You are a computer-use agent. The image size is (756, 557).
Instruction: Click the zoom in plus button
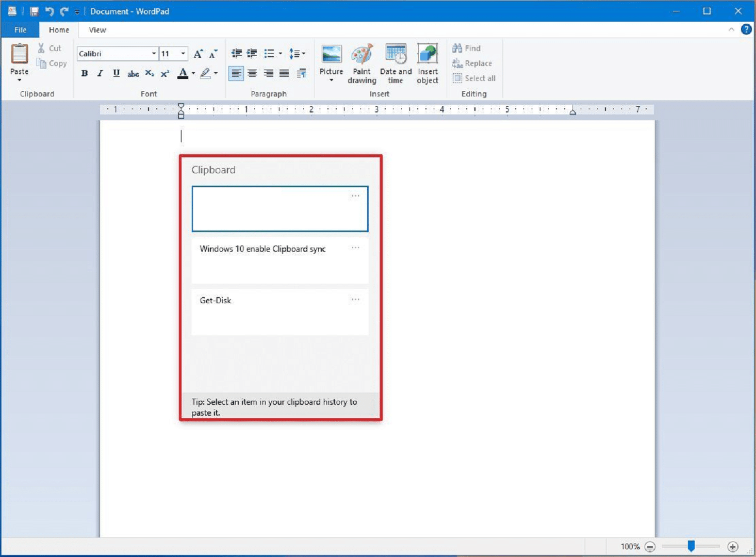[733, 547]
